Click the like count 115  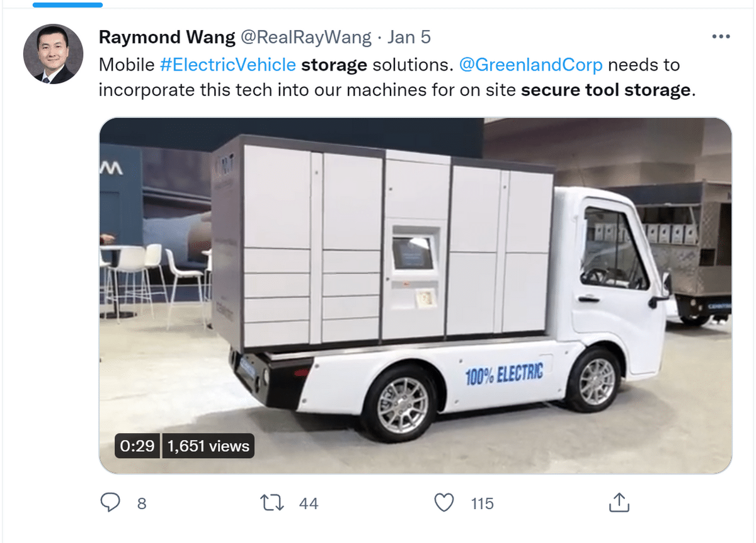click(x=482, y=503)
